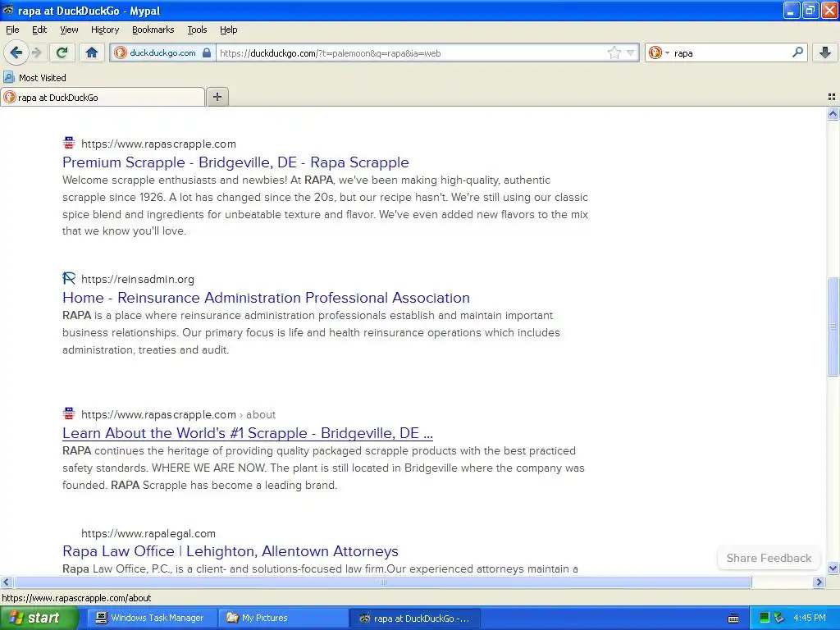Viewport: 840px width, 630px height.
Task: Click the Share Feedback button
Action: coord(768,558)
